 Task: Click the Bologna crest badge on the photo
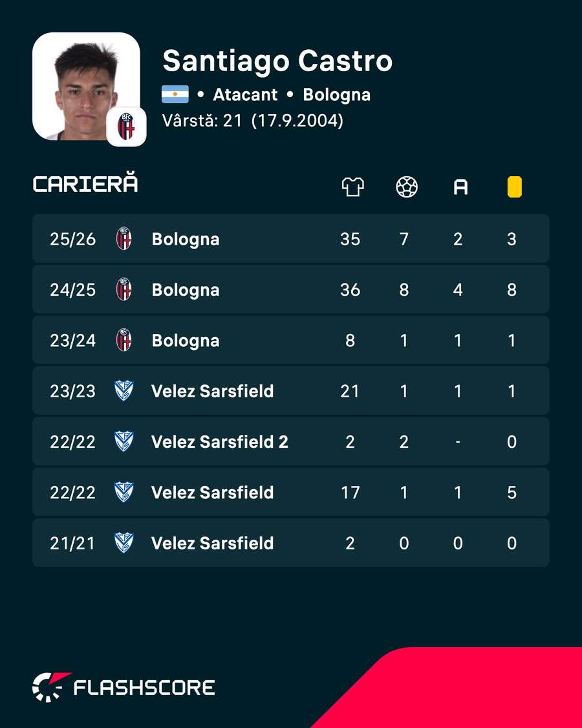pos(126,126)
